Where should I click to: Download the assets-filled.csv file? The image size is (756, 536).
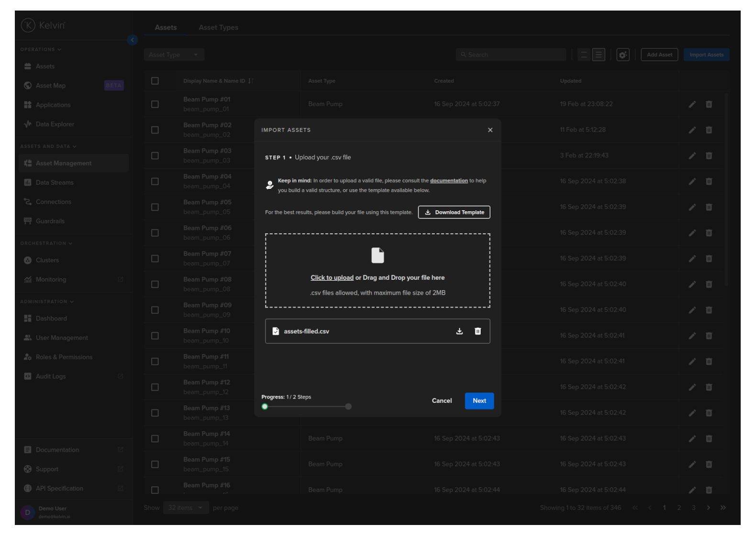click(x=459, y=331)
